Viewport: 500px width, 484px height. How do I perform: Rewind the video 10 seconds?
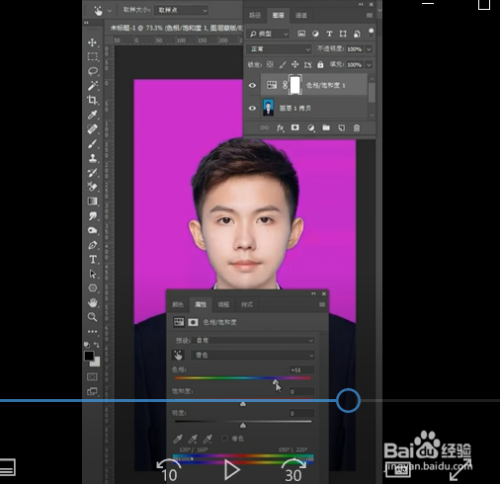(x=169, y=470)
